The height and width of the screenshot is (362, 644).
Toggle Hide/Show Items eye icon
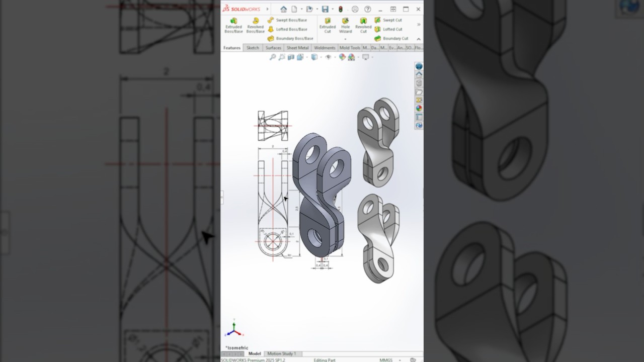point(328,57)
